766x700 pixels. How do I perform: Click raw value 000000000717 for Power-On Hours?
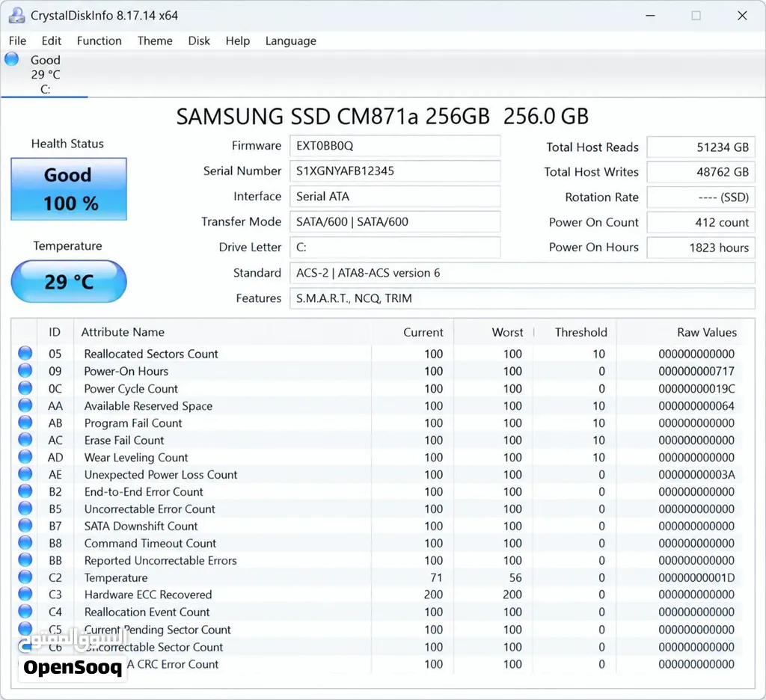(696, 371)
